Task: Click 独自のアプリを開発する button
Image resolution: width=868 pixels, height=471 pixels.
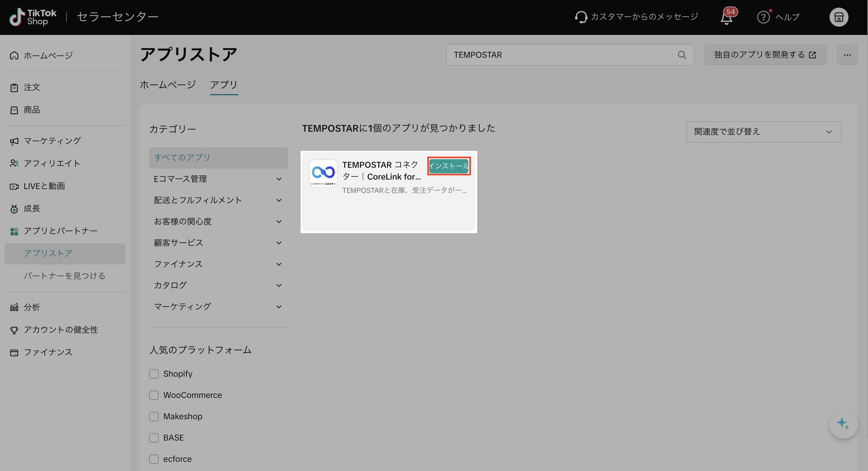Action: tap(765, 55)
